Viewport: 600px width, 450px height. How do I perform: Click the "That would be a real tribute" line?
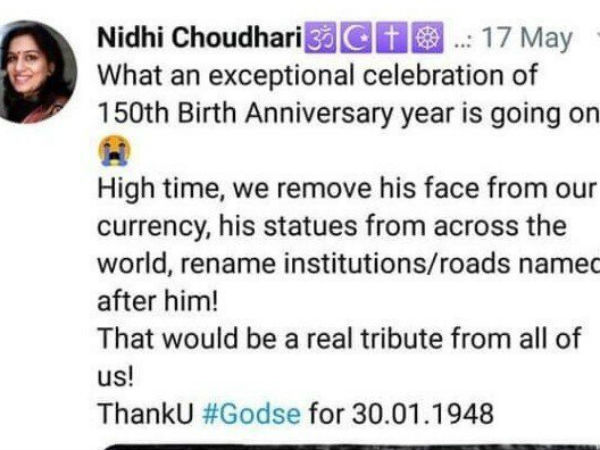pos(339,339)
